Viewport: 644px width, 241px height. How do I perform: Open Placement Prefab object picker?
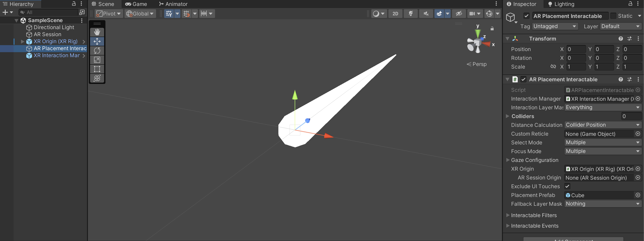point(638,195)
